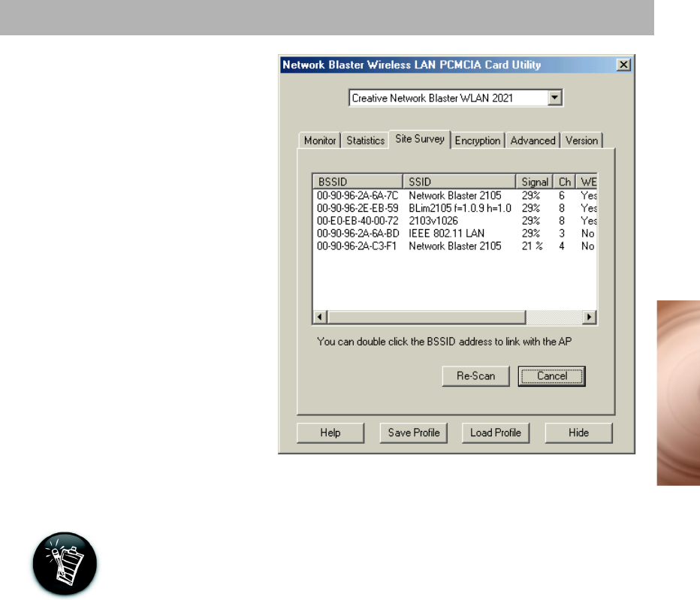
Task: Click the right scroll arrow of the list
Action: click(590, 317)
